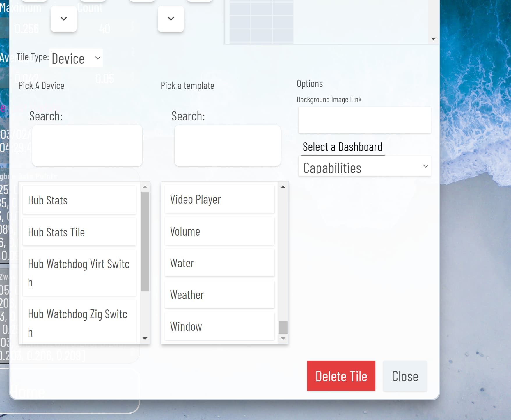The image size is (511, 420).
Task: Select the Hub Stats Tile device
Action: point(79,232)
